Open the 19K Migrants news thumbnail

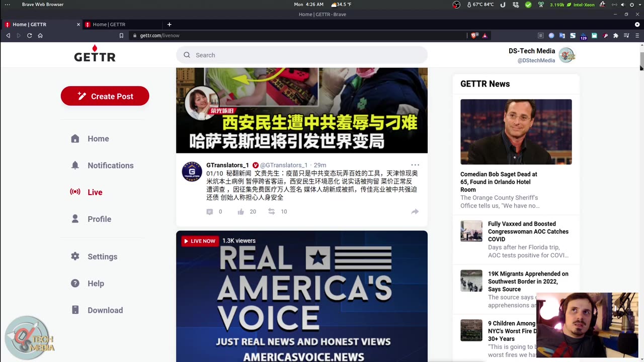coord(471,281)
